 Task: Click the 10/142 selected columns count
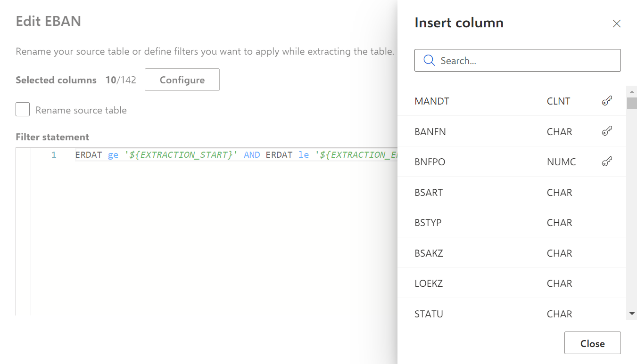coord(121,80)
